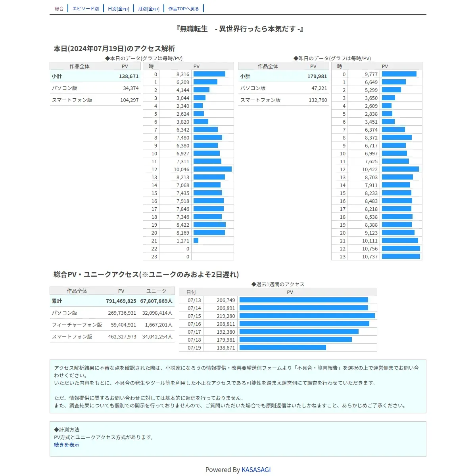Image resolution: width=476 pixels, height=476 pixels.
Task: Click yesterday's hour 12 PV 10,422
Action: (370, 169)
